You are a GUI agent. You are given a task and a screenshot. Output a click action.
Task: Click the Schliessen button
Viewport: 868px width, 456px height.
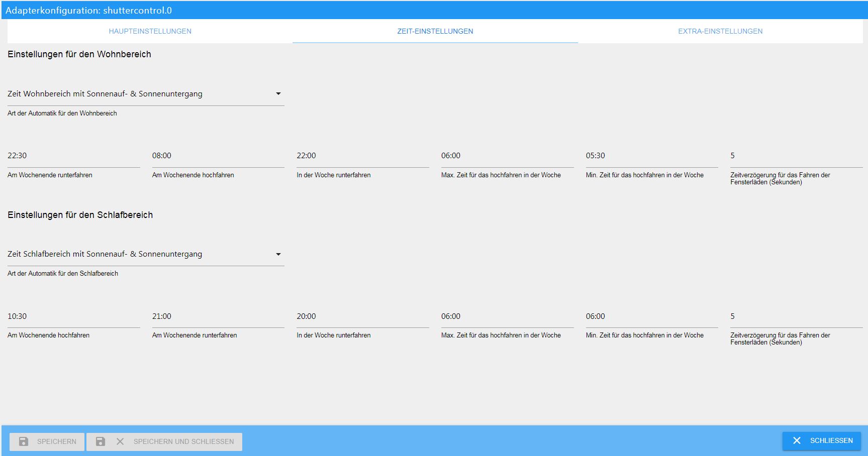(822, 441)
